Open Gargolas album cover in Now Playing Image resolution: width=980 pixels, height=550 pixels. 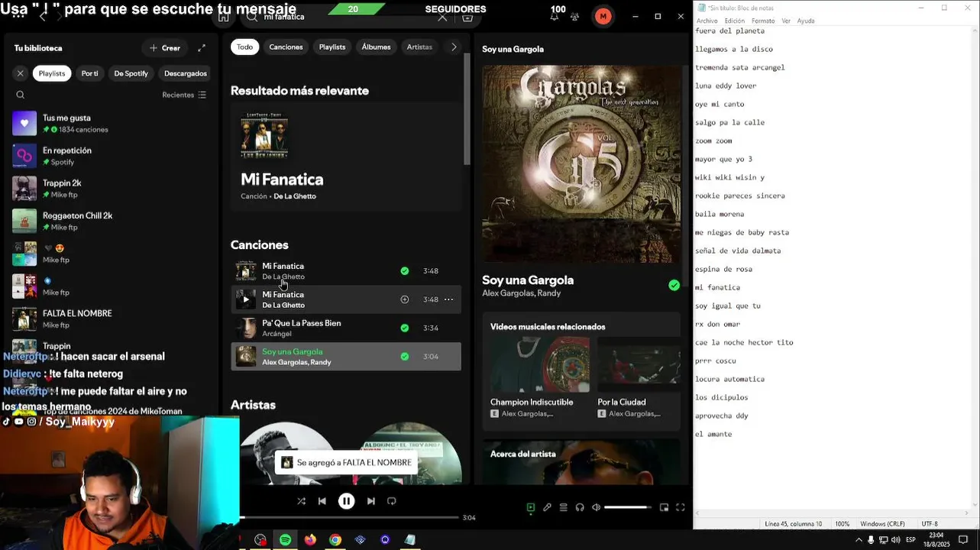click(581, 163)
